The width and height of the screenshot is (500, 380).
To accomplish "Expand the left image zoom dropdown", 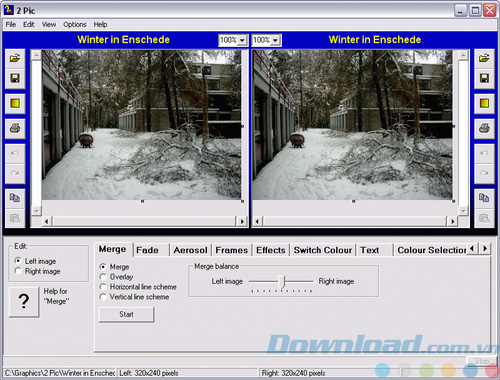I will pyautogui.click(x=242, y=40).
